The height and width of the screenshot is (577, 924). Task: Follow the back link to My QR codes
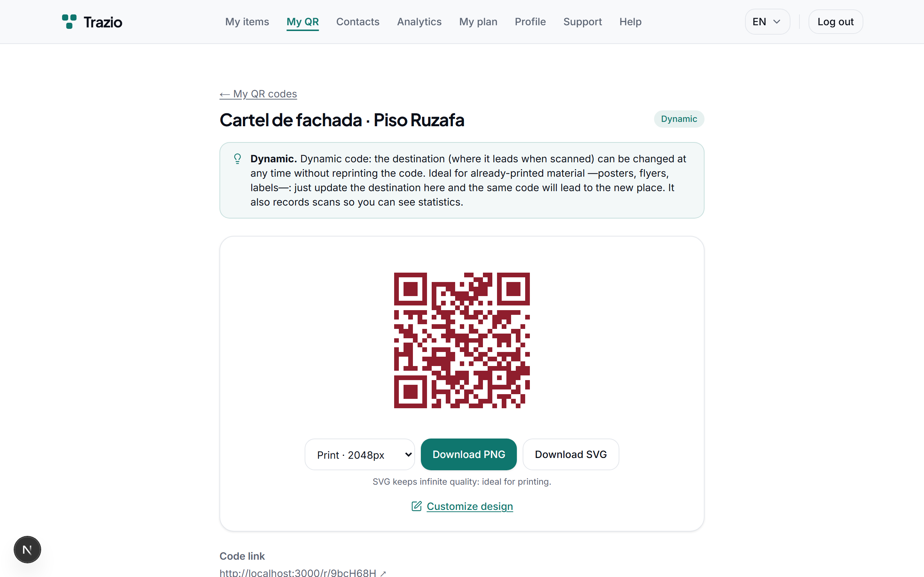click(258, 94)
